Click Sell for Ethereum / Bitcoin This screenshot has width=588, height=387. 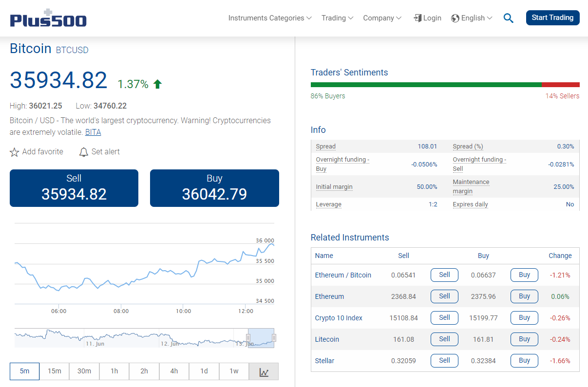(444, 275)
